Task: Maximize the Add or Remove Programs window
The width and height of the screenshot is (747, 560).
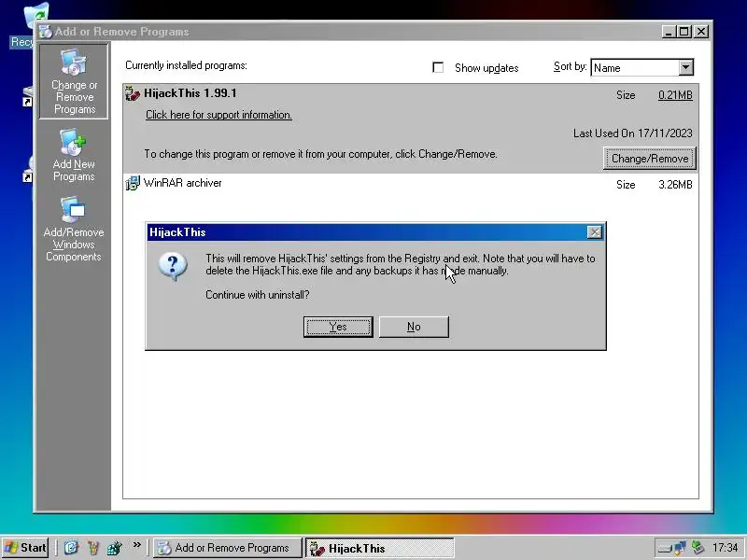Action: click(684, 32)
